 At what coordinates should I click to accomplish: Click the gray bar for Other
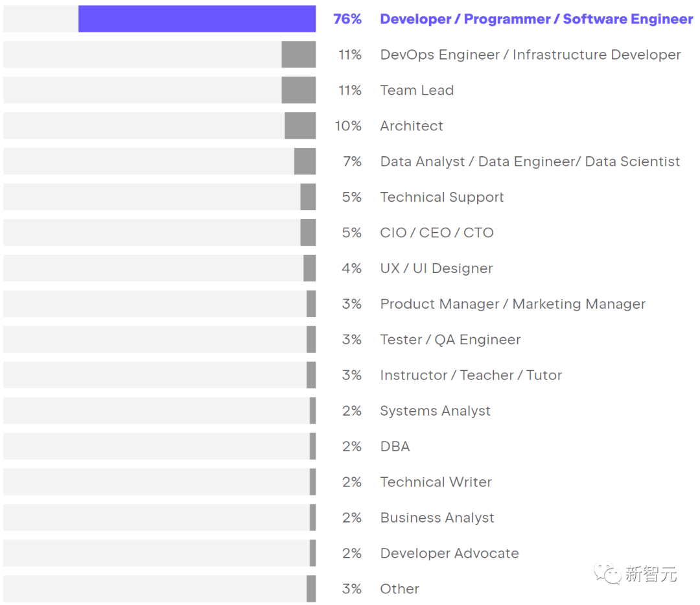coord(311,589)
